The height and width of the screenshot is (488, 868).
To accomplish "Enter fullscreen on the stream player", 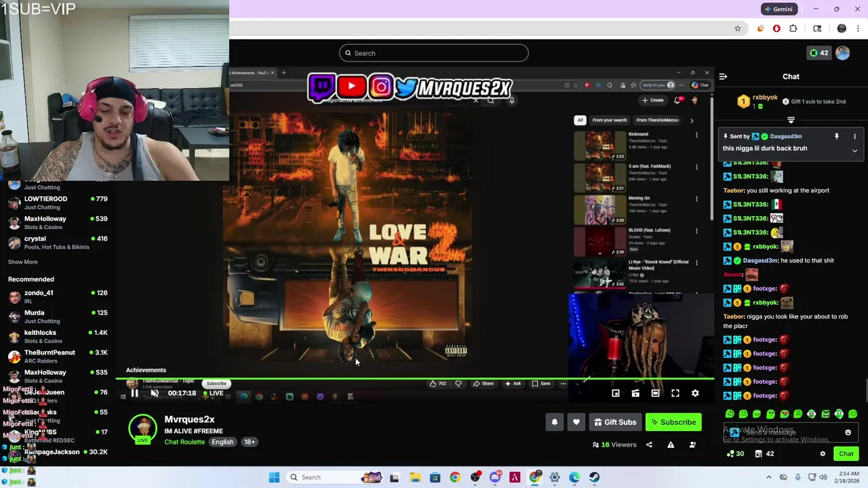I will 675,393.
